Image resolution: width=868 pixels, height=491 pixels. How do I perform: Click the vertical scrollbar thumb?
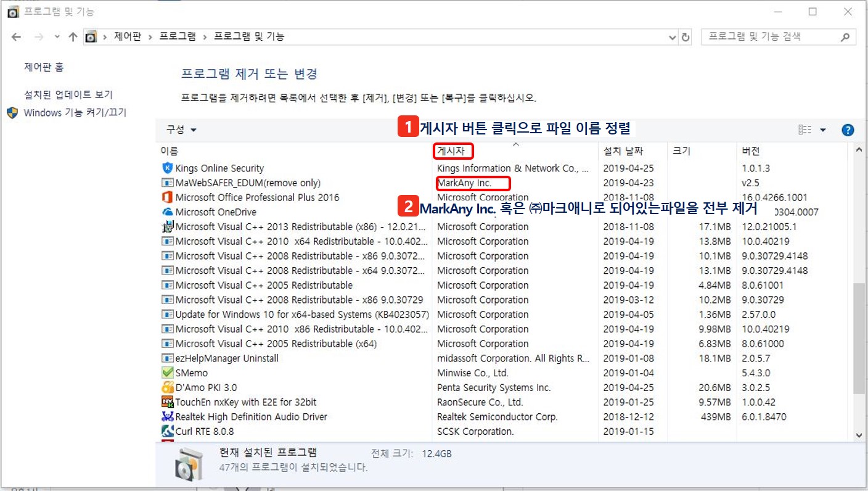point(859,338)
